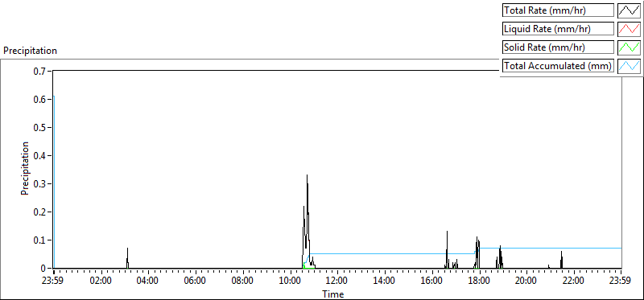Click the vertical Precipitation y-axis title
644x300 pixels.
pos(25,168)
